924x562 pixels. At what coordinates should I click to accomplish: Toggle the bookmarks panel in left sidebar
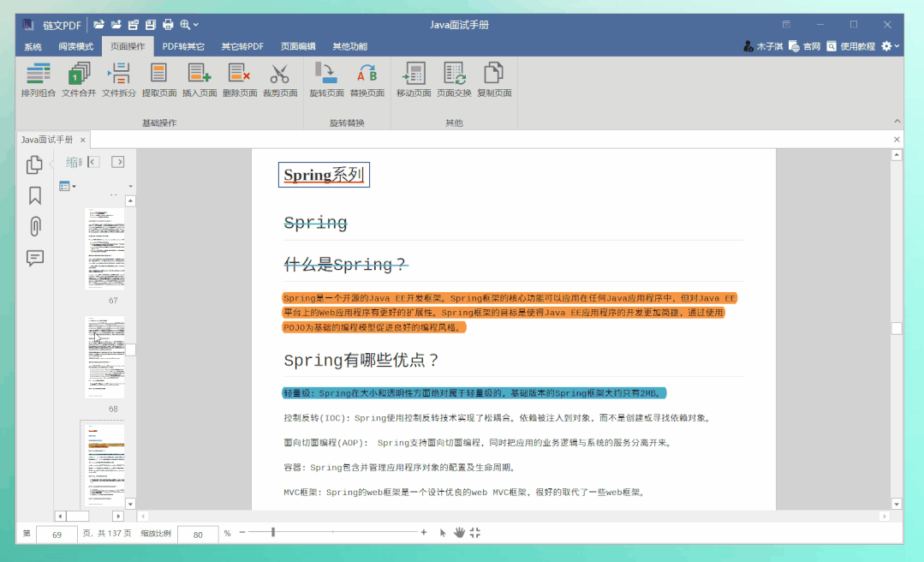tap(34, 196)
